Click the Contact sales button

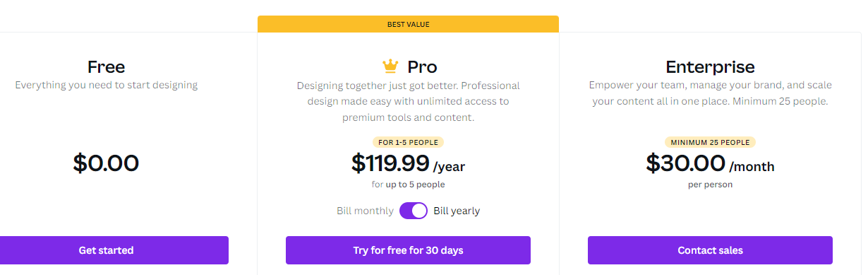point(710,250)
